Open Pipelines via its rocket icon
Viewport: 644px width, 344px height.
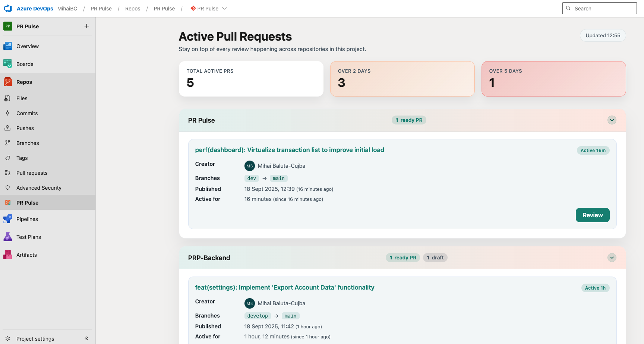8,219
